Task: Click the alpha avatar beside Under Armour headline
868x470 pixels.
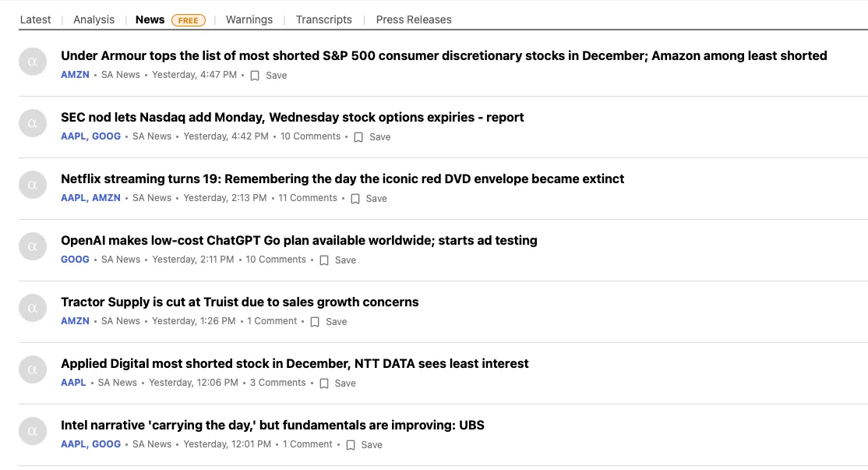Action: tap(33, 61)
